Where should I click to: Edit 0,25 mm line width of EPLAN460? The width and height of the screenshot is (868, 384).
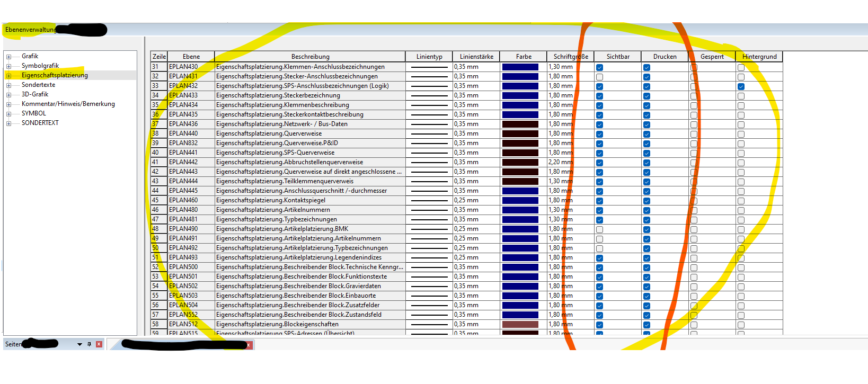click(476, 200)
